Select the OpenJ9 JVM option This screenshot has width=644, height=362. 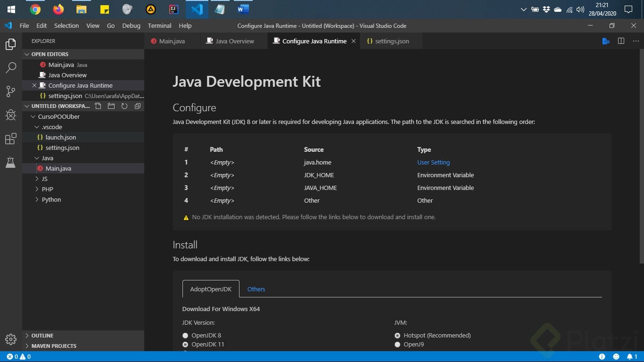(397, 345)
